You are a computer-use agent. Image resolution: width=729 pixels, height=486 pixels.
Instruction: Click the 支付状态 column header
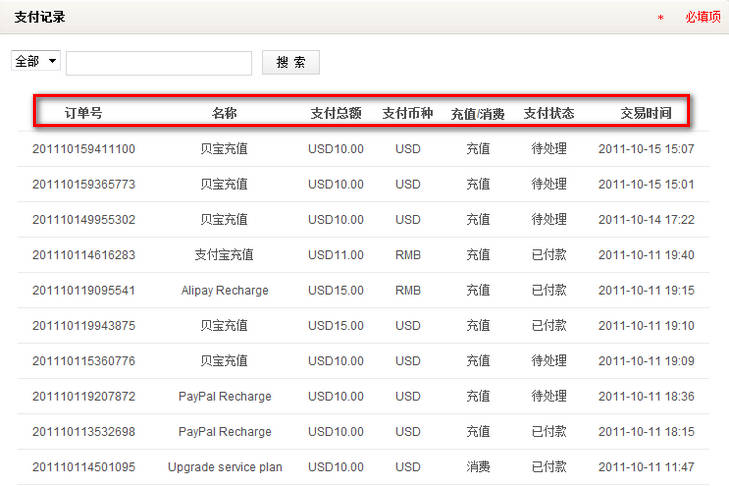pyautogui.click(x=549, y=113)
